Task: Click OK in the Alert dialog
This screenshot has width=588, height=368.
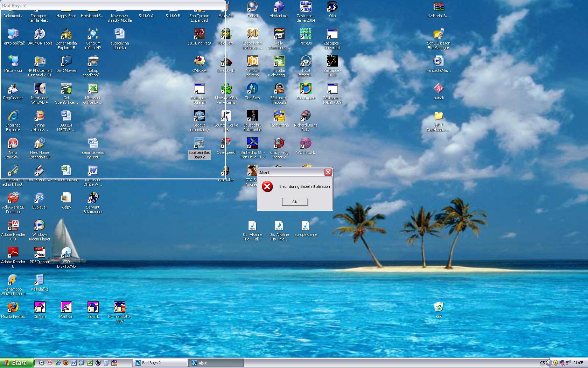Action: (295, 202)
